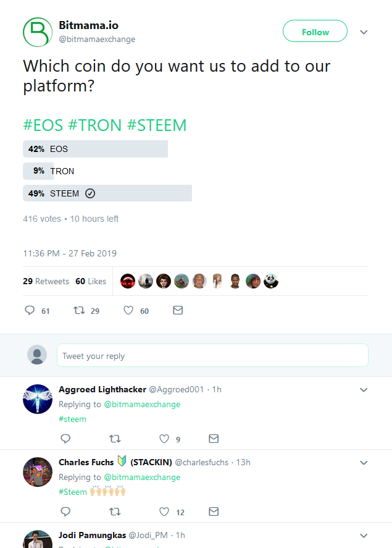This screenshot has width=392, height=548.
Task: Open Bitmama.io profile logo
Action: 37,32
